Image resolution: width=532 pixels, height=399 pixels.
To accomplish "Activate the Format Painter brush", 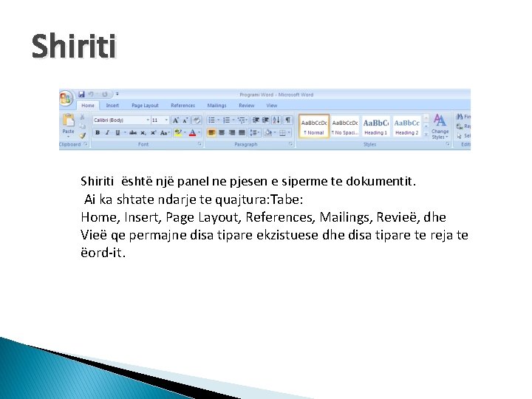I will (82, 135).
